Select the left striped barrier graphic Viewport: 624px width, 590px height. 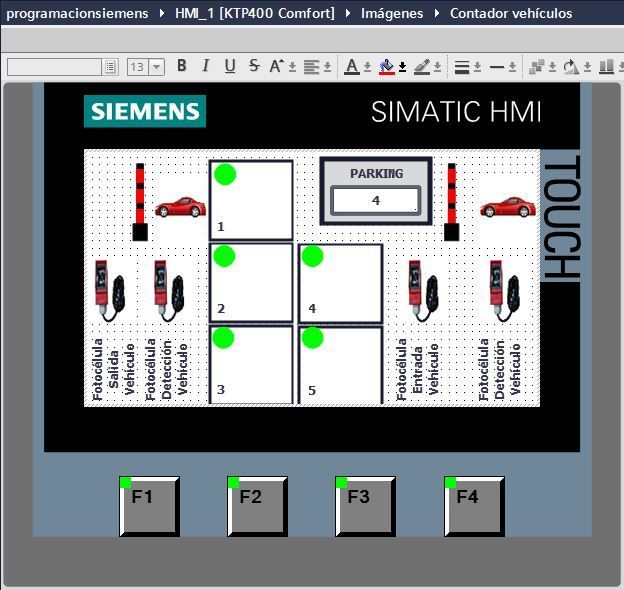(x=140, y=202)
